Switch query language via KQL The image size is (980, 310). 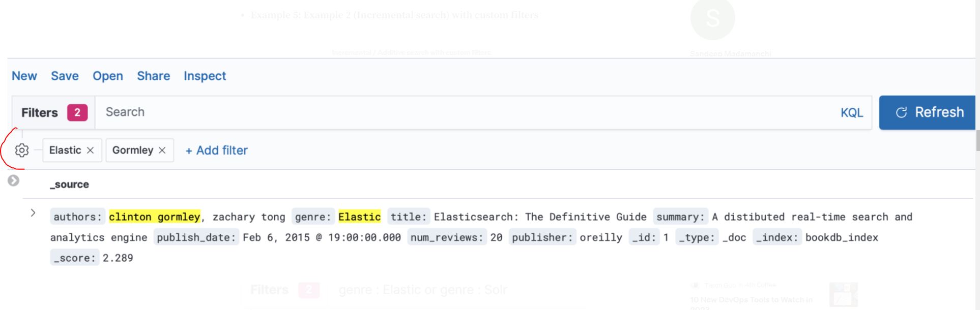coord(852,113)
